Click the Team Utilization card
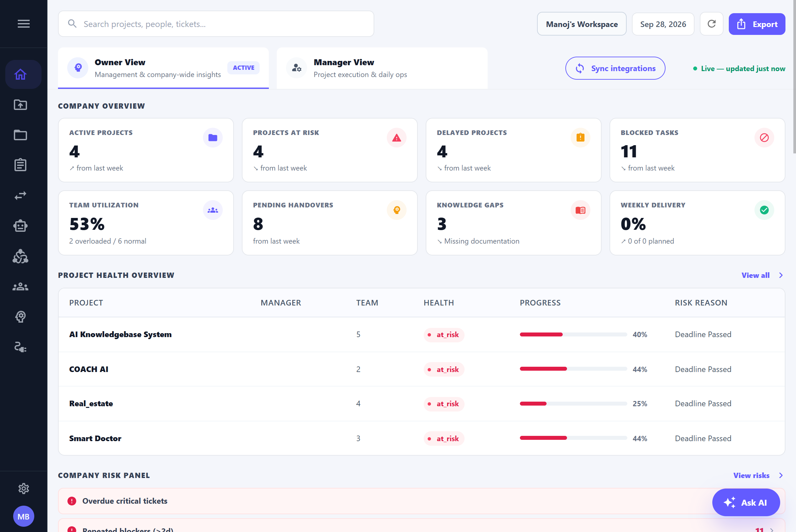Screen dimensions: 796x532 point(146,223)
